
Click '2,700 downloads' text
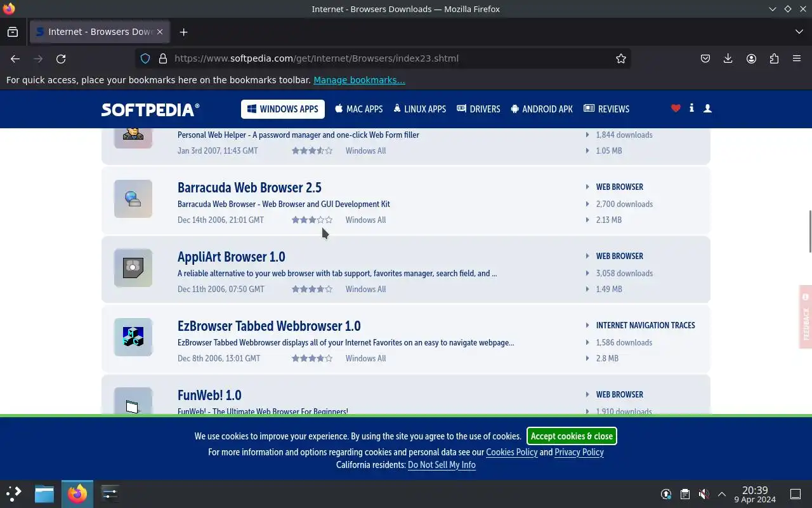[624, 204]
